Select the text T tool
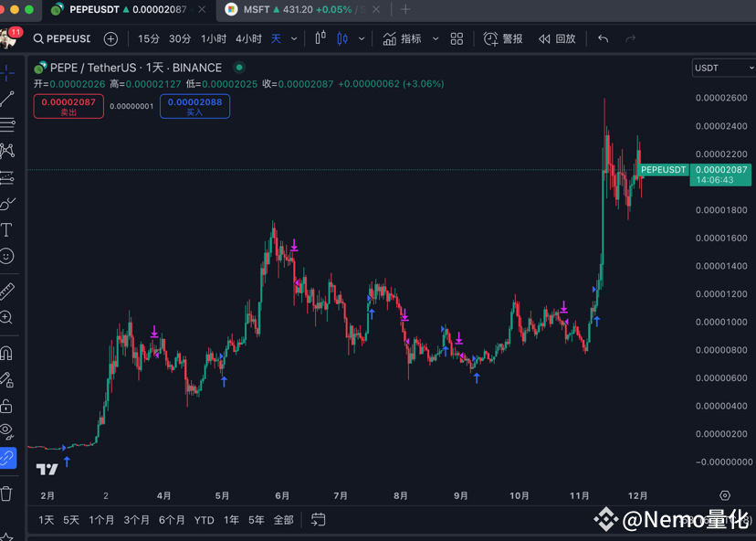Image resolution: width=756 pixels, height=541 pixels. (6, 229)
